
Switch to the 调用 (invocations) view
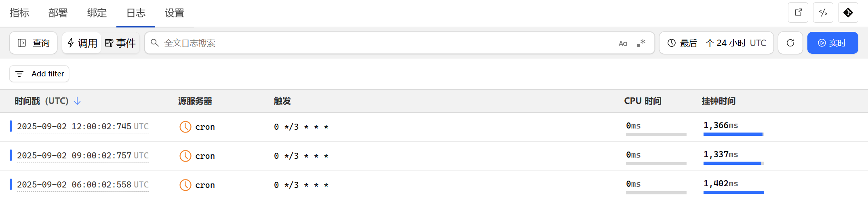click(x=82, y=43)
